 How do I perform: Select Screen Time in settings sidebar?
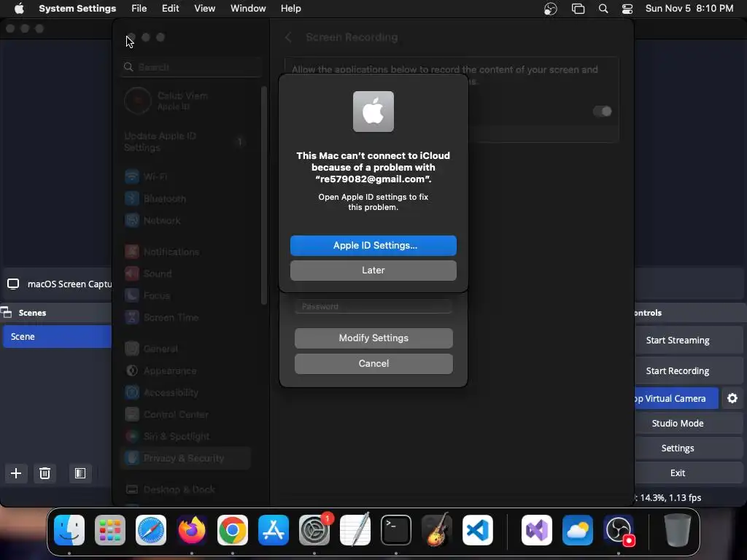click(186, 318)
